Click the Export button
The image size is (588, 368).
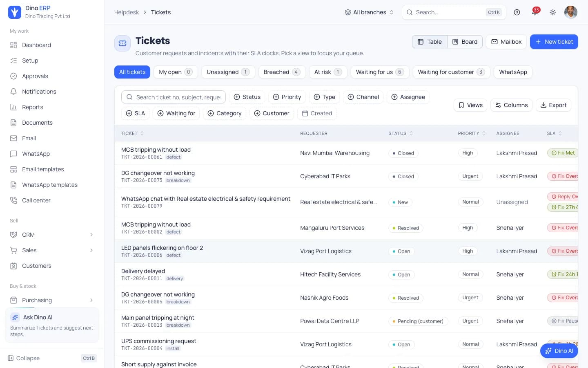[553, 105]
